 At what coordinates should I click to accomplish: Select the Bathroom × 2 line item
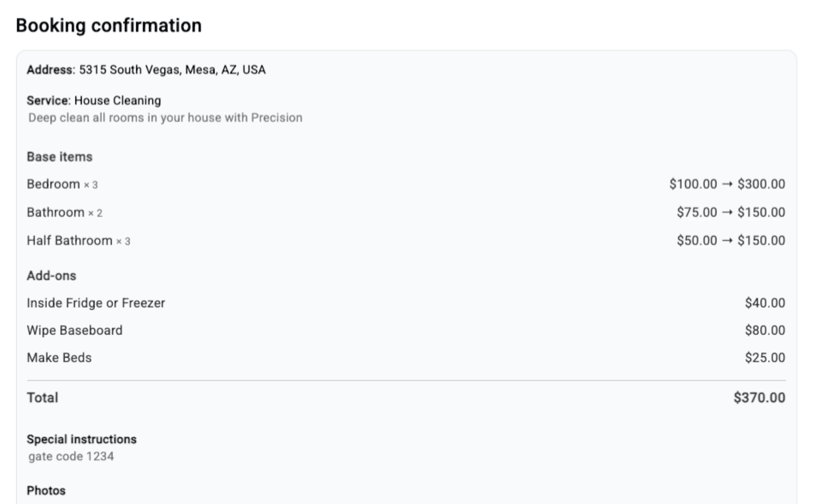point(64,212)
